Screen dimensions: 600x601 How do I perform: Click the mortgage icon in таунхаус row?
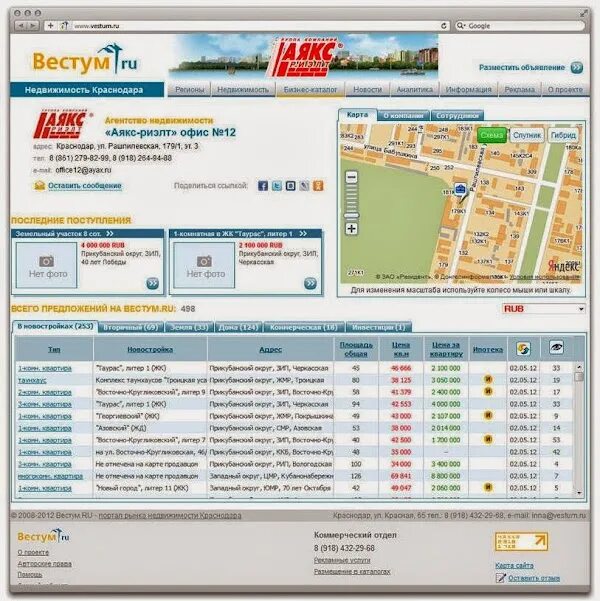(488, 379)
